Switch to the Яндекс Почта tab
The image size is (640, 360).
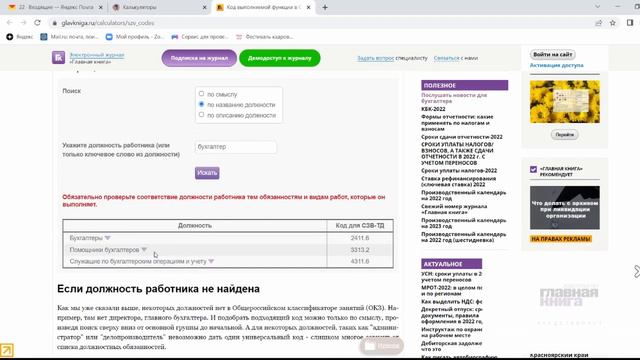(56, 7)
